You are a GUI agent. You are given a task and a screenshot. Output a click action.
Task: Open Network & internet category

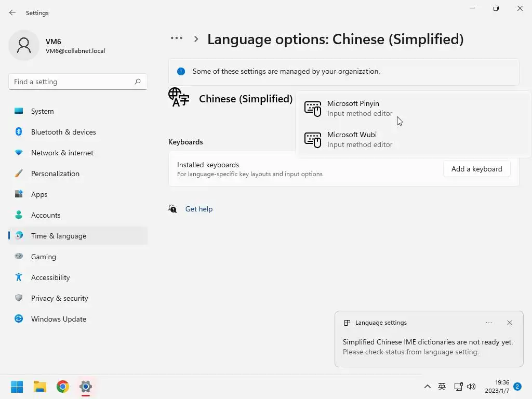tap(78, 153)
